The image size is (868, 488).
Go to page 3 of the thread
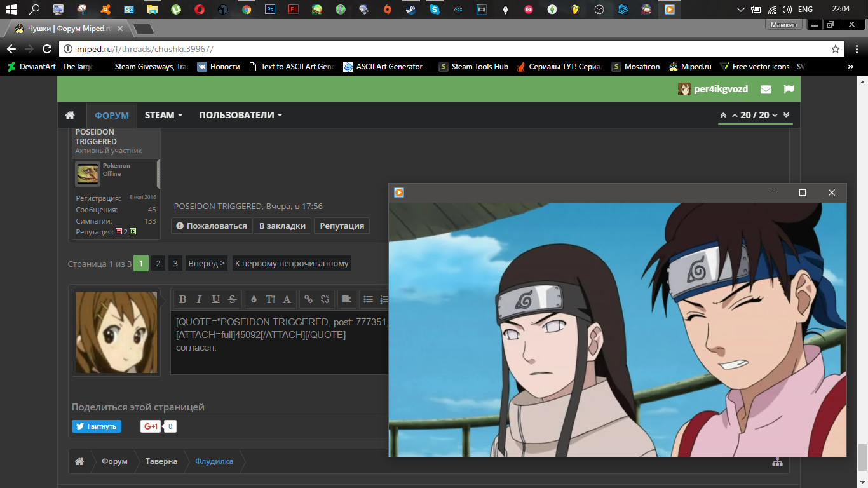175,263
